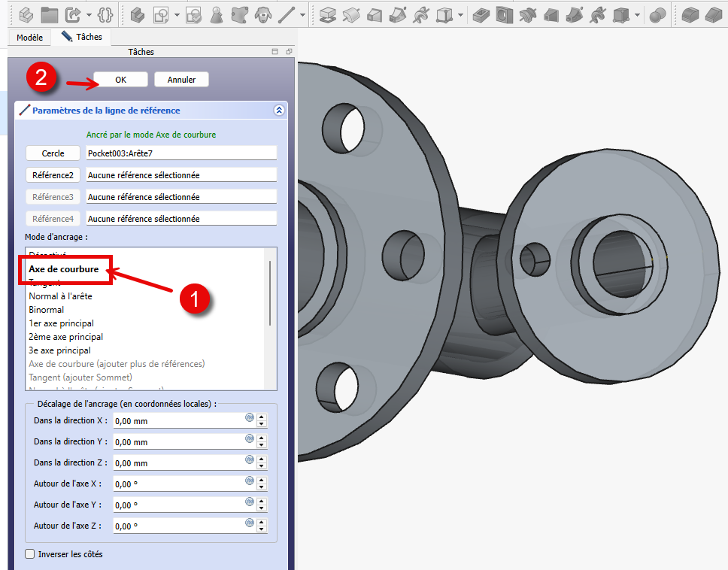Click the Boolean operation spheres icon
728x570 pixels.
[x=657, y=14]
